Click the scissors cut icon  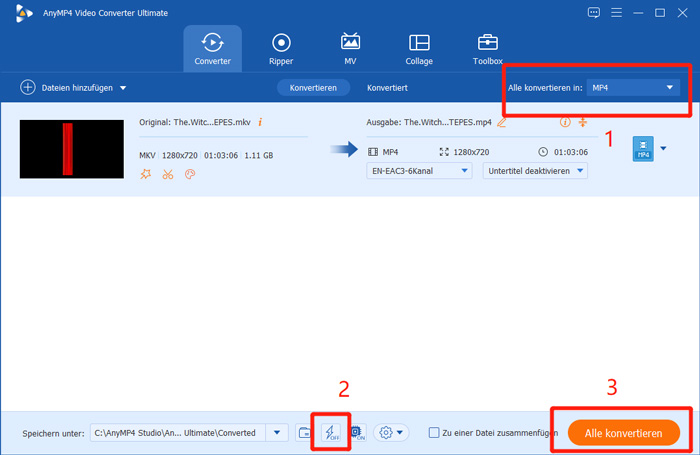click(167, 174)
